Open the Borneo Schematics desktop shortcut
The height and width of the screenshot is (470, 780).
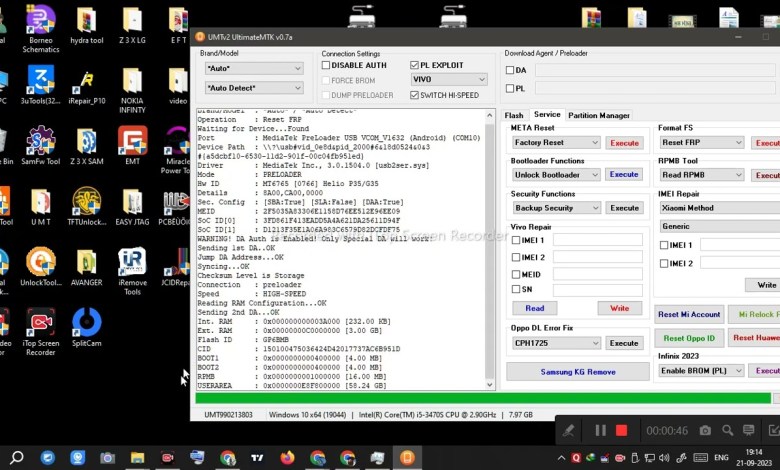(x=40, y=27)
